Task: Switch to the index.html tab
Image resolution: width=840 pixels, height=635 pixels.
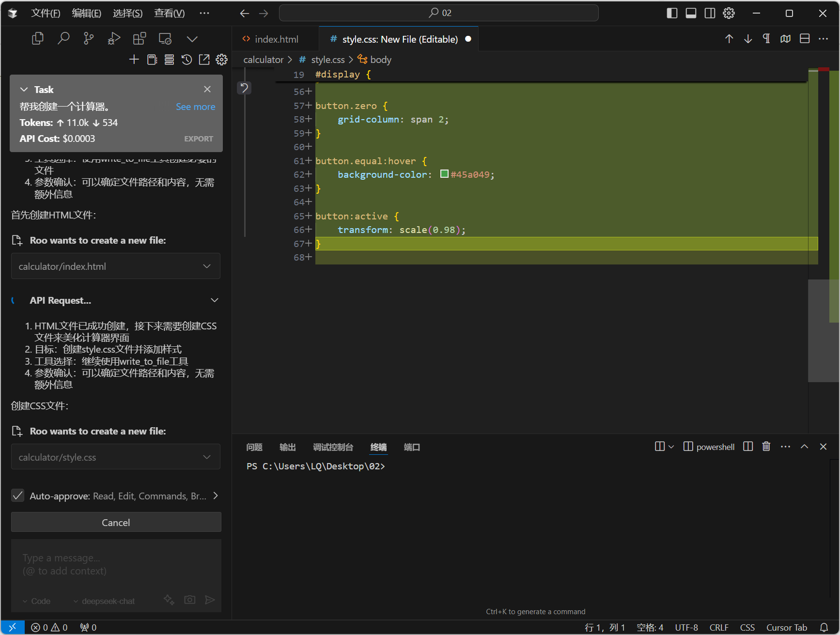Action: click(x=276, y=39)
